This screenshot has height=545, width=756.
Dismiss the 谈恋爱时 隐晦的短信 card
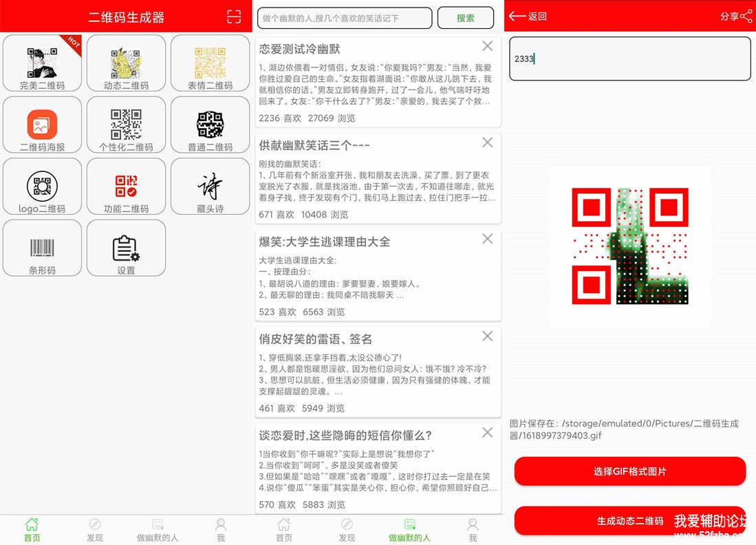coord(488,433)
